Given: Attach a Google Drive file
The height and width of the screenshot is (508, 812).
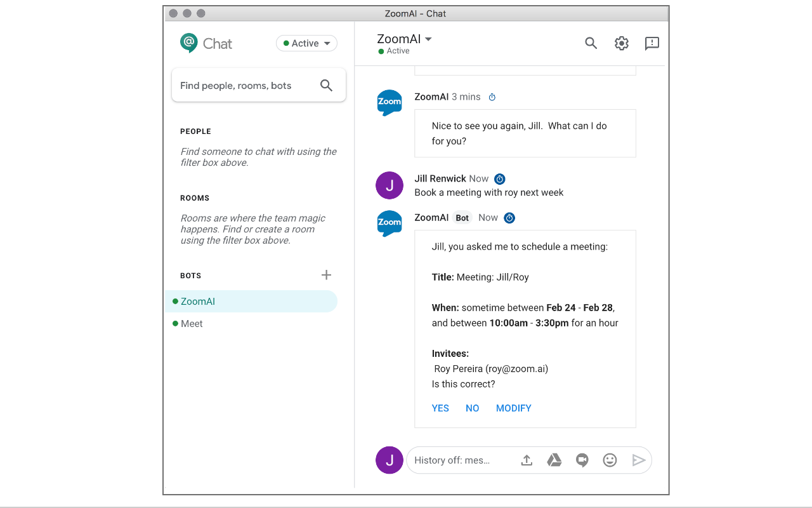Looking at the screenshot, I should coord(554,460).
